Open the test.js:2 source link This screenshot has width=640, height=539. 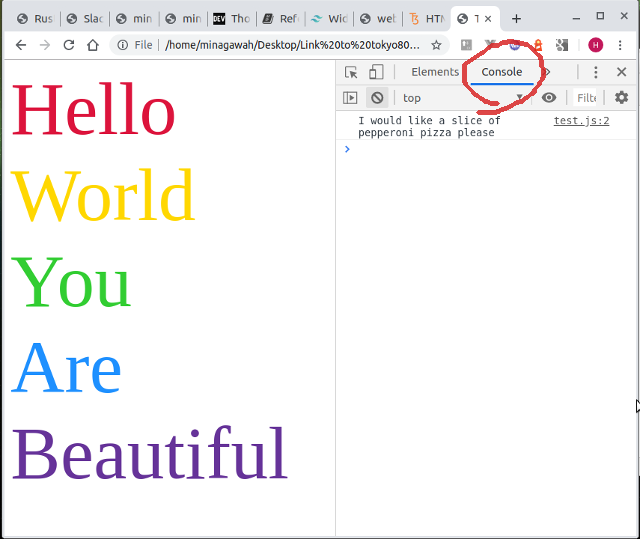(581, 120)
